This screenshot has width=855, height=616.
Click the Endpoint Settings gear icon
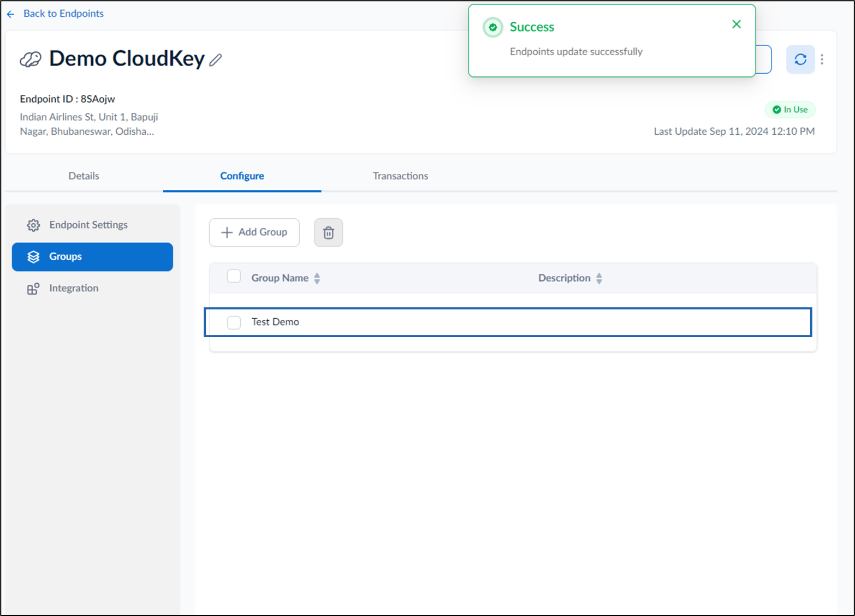tap(33, 225)
